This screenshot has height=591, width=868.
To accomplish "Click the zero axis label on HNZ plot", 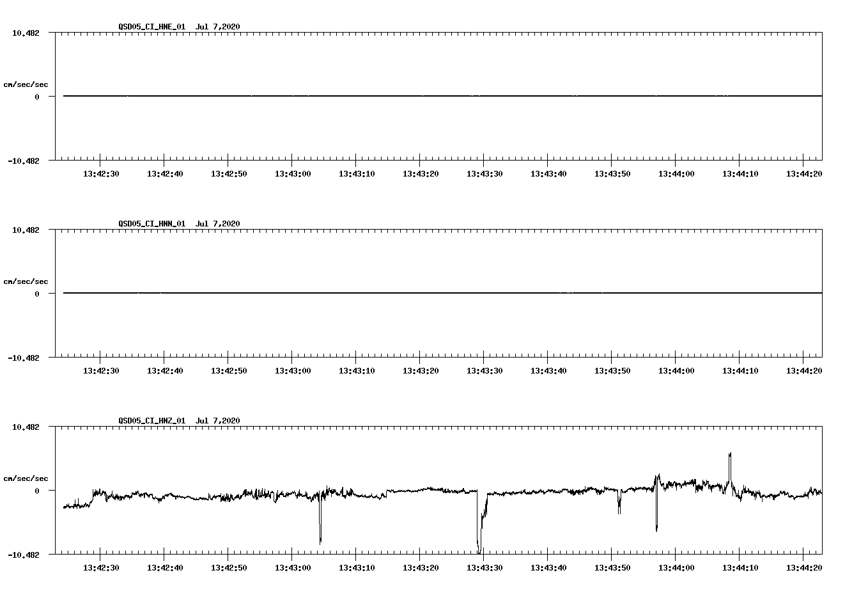I will coord(37,491).
